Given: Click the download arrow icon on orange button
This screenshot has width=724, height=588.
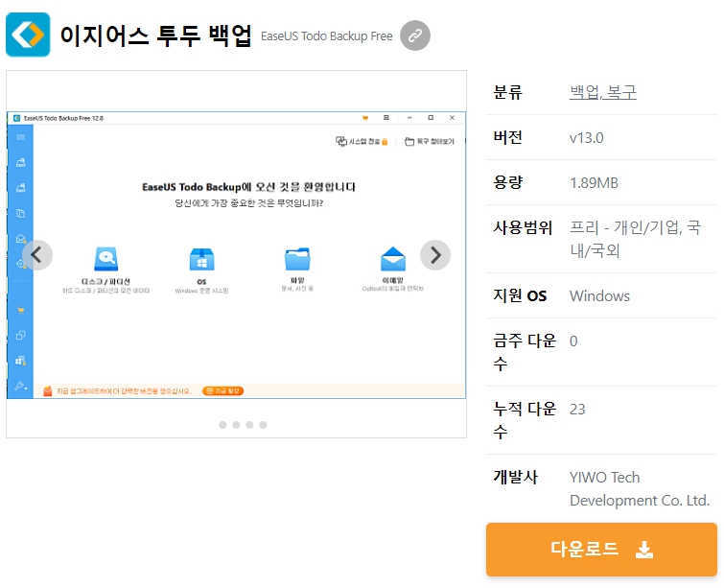Looking at the screenshot, I should [644, 550].
